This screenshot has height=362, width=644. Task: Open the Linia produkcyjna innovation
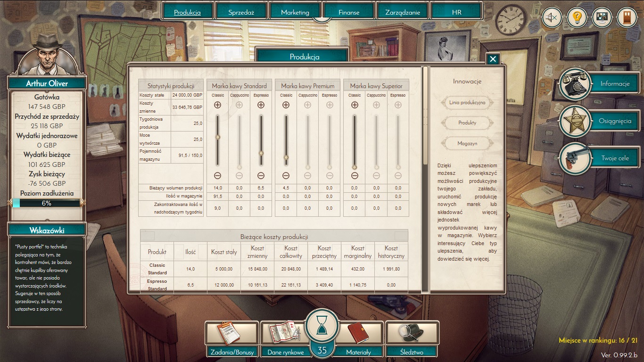(467, 102)
